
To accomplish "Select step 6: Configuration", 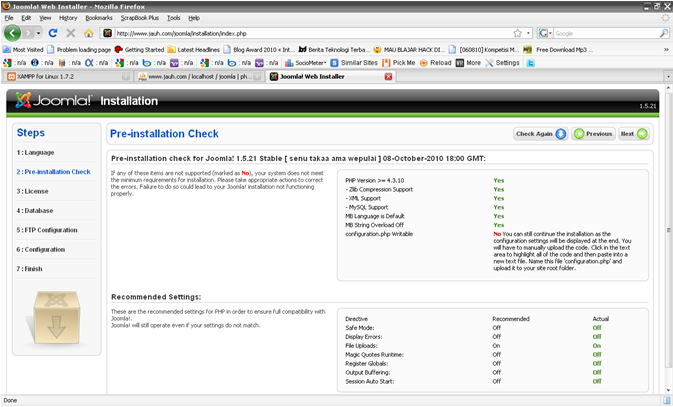I will pos(41,249).
